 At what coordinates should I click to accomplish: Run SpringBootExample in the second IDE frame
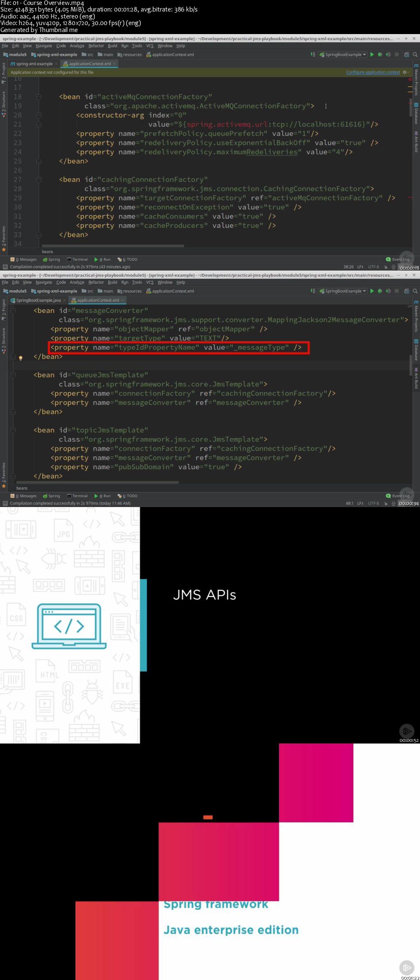coord(372,291)
